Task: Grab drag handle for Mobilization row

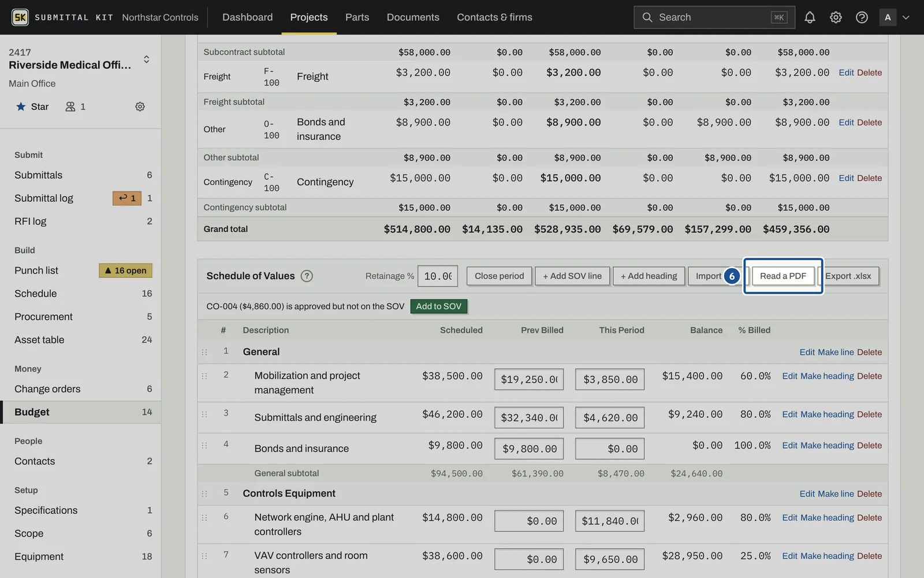Action: coord(204,376)
